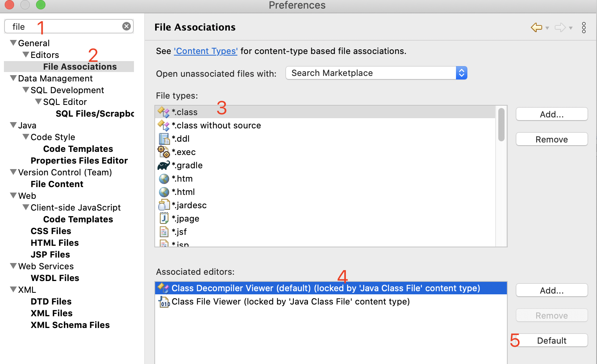This screenshot has height=364, width=597.
Task: Select XML Schema Files in the tree
Action: [70, 325]
